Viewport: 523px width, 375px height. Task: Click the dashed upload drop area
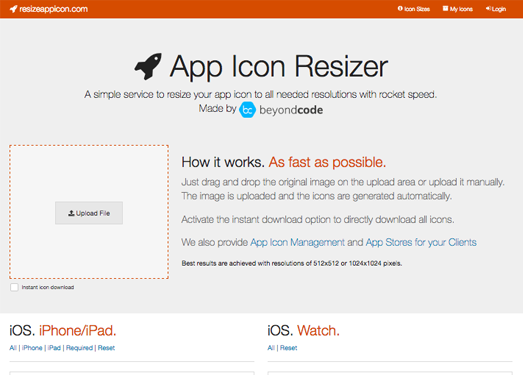(89, 212)
